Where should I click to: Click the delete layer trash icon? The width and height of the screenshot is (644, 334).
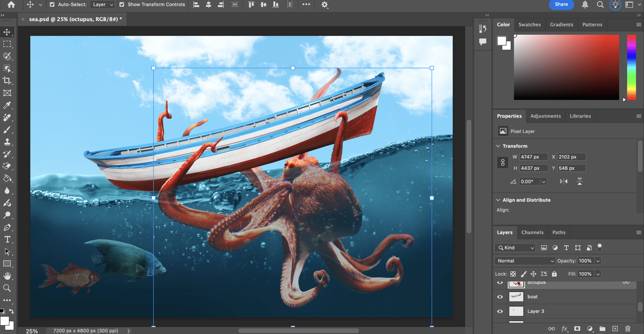pos(628,328)
